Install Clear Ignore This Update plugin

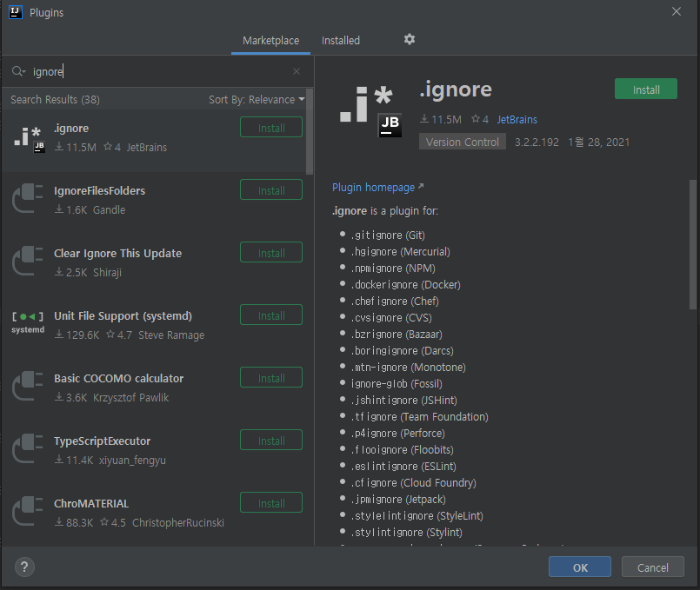271,252
